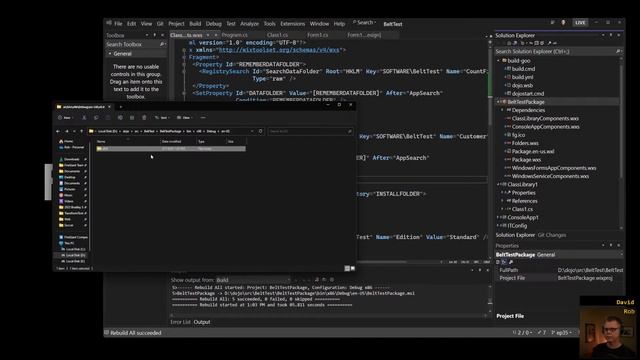The image size is (640, 360).
Task: Switch to the Class1.cs editor tab
Action: (x=277, y=35)
